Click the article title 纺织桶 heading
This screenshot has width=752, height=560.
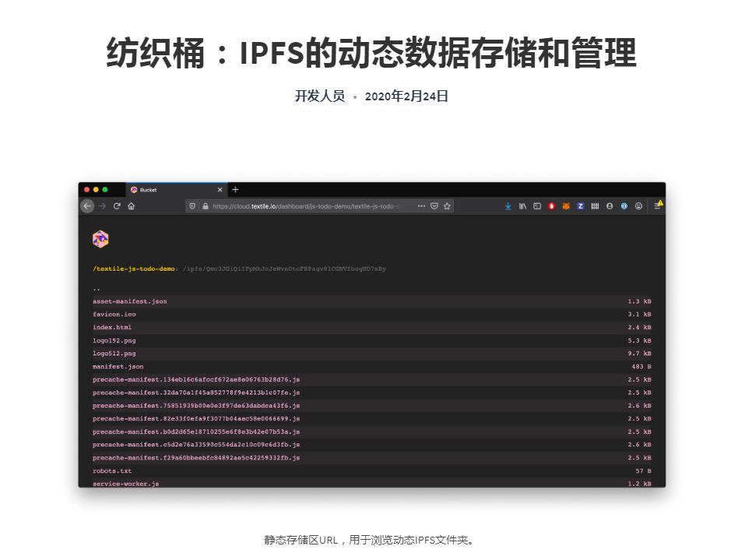point(371,53)
